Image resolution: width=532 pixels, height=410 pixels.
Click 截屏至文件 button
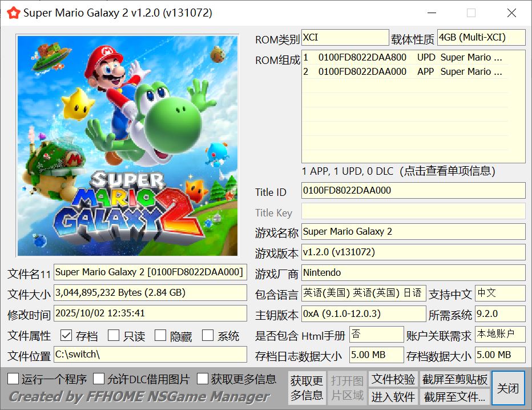pyautogui.click(x=455, y=397)
